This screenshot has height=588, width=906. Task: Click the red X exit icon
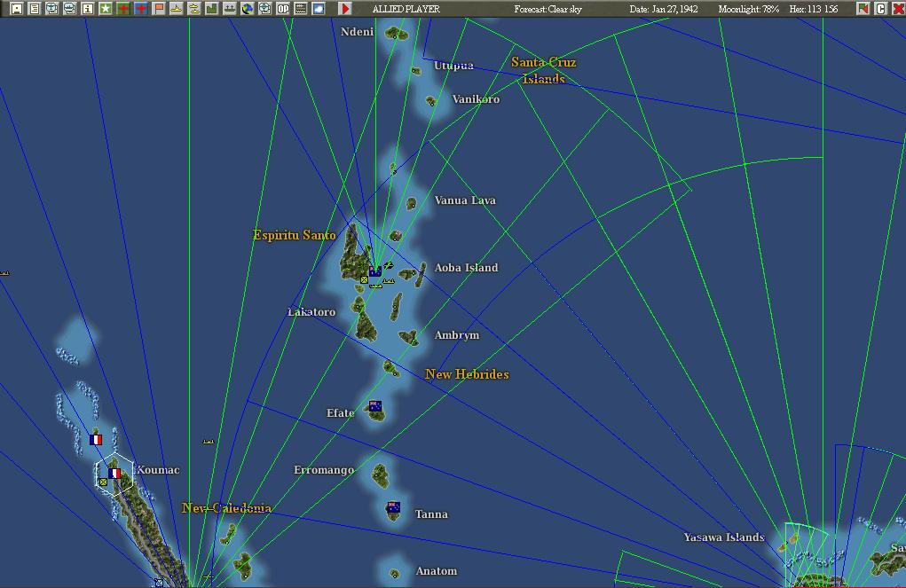pyautogui.click(x=898, y=9)
